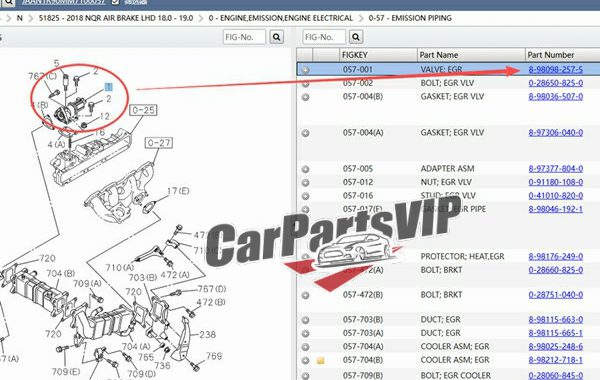The width and height of the screenshot is (600, 380).
Task: Open part number 0-41010-820-0 link
Action: click(556, 196)
